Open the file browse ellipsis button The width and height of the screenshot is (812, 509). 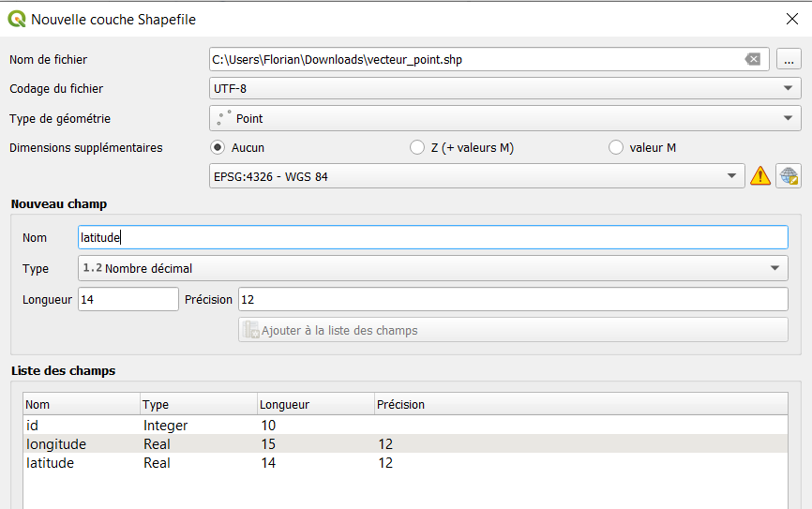(789, 60)
